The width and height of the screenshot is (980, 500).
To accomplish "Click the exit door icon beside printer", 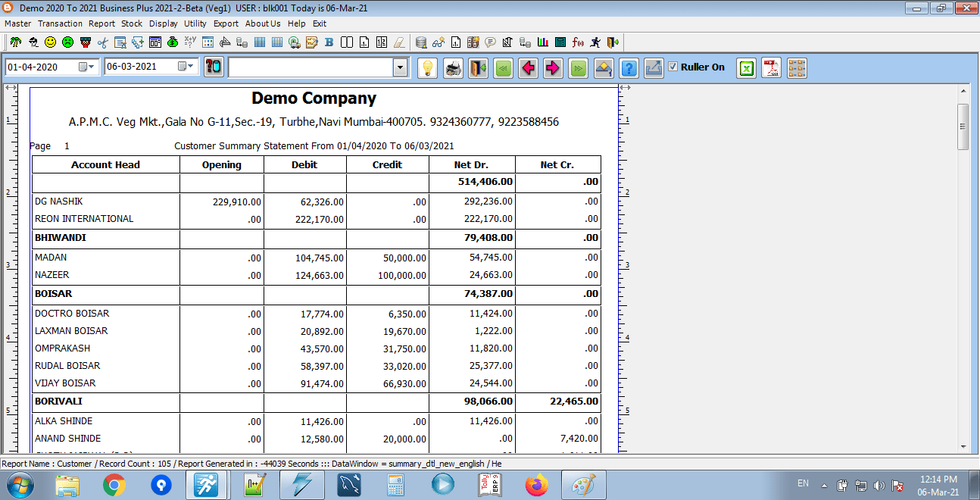I will (478, 68).
